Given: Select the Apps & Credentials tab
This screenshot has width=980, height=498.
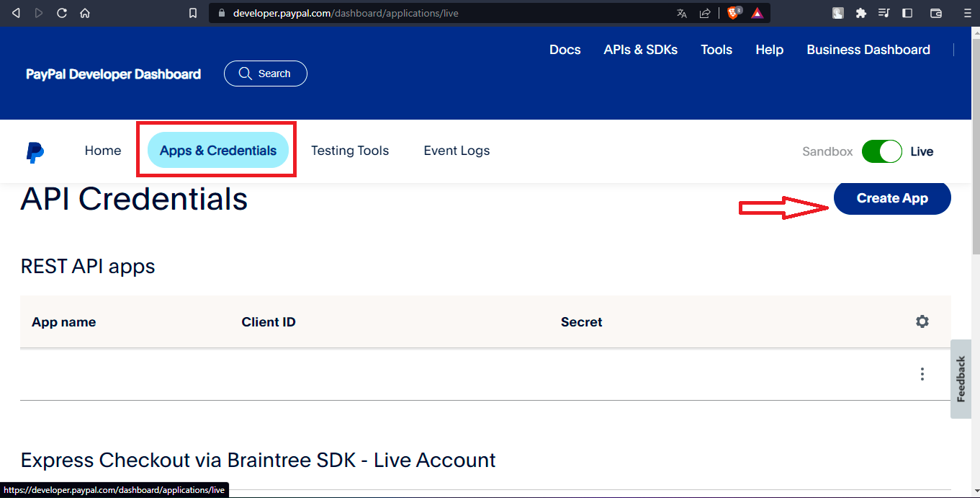Looking at the screenshot, I should coord(218,151).
